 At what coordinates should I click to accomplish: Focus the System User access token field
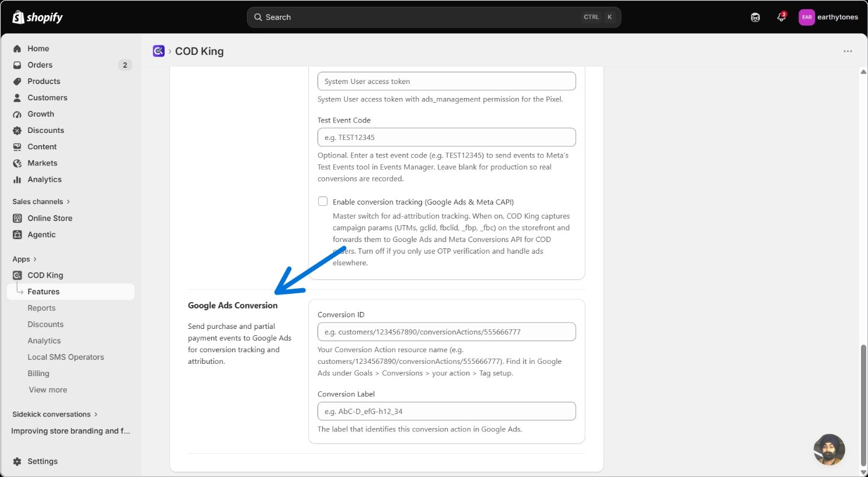pyautogui.click(x=447, y=81)
